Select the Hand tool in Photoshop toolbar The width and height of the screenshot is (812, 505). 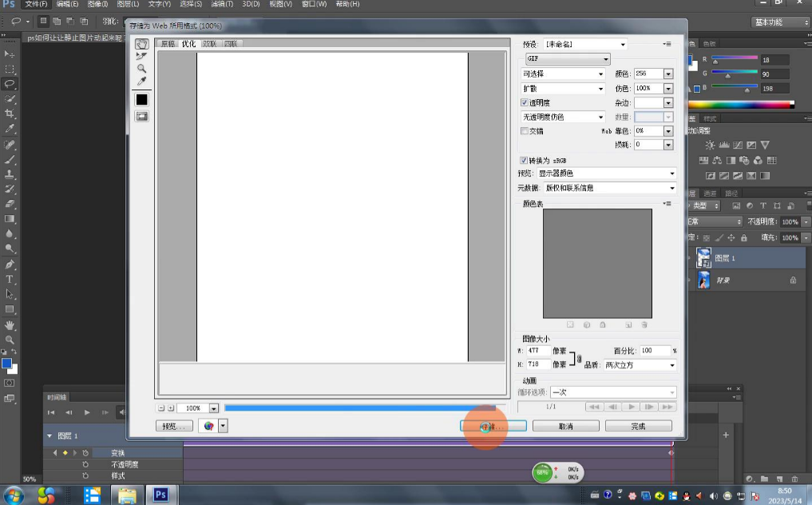click(x=10, y=325)
